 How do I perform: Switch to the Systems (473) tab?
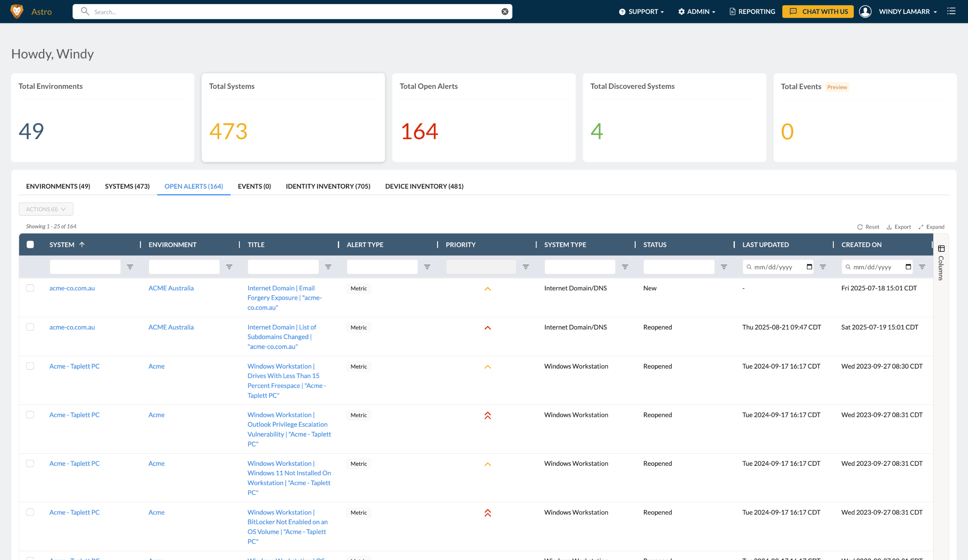click(127, 186)
